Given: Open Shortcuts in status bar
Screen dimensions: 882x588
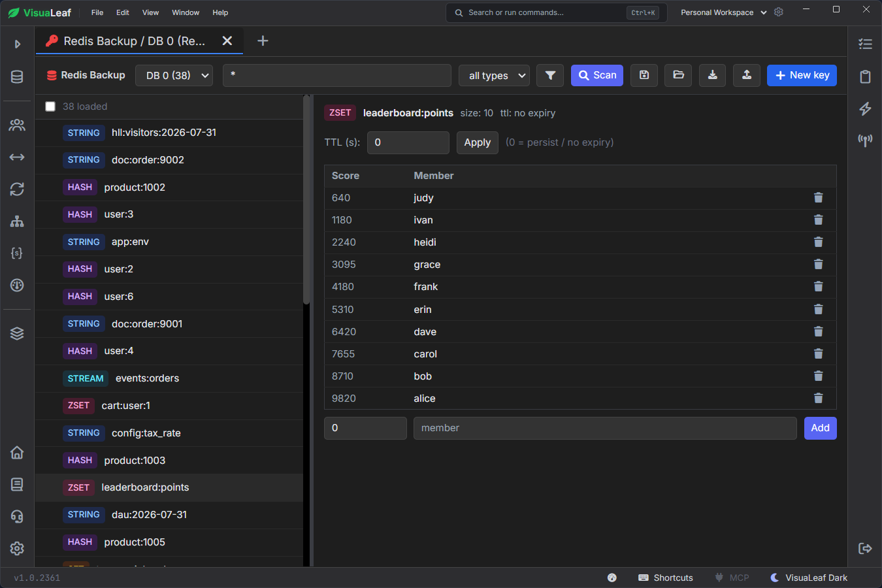Looking at the screenshot, I should click(666, 578).
